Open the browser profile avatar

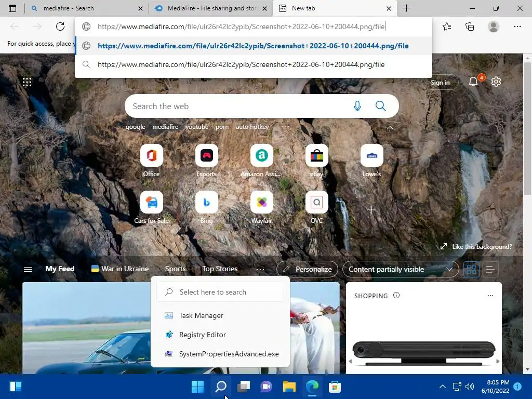pos(494,26)
